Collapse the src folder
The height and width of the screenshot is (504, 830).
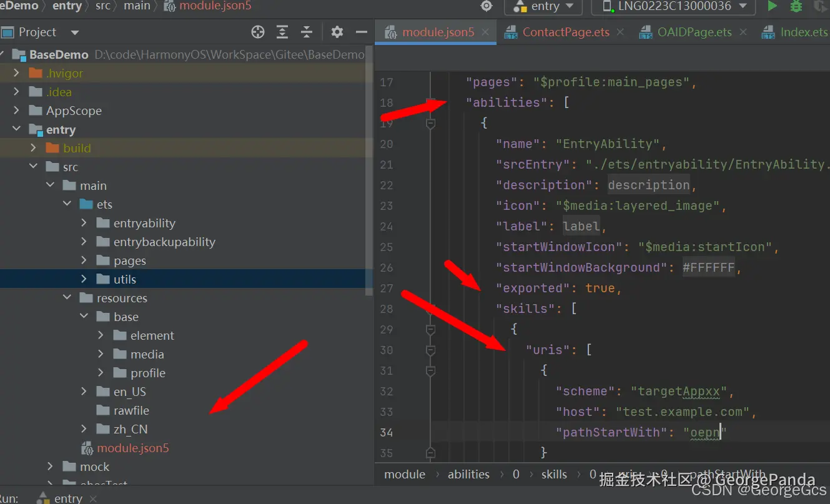tap(34, 167)
